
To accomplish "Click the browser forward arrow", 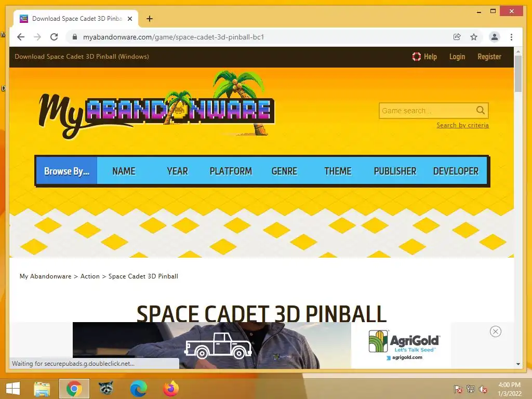I will click(x=37, y=37).
